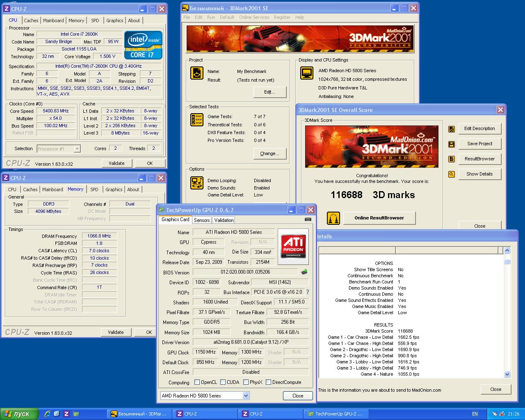Click the ATI Radeon logo in GPU-Z
Viewport: 525px width, 420px height.
(x=293, y=247)
